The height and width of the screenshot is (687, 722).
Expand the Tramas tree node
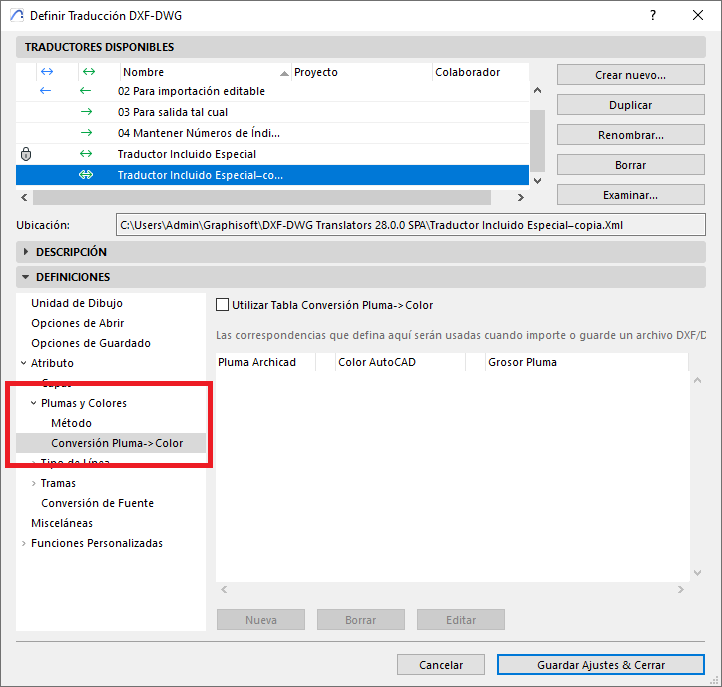(34, 483)
